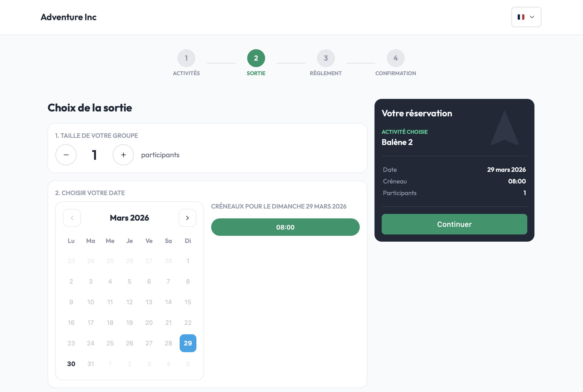
Task: Switch to the Sortie step
Action: point(256,58)
